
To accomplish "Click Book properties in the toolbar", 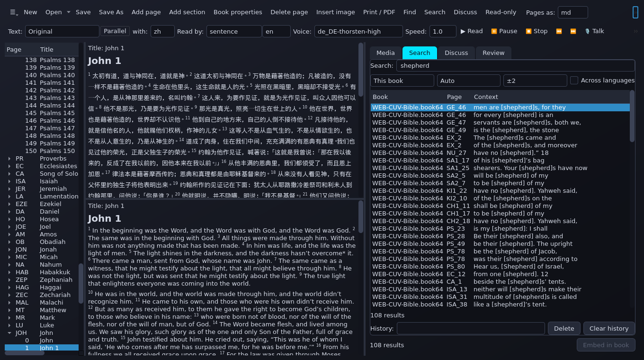I will click(x=238, y=12).
